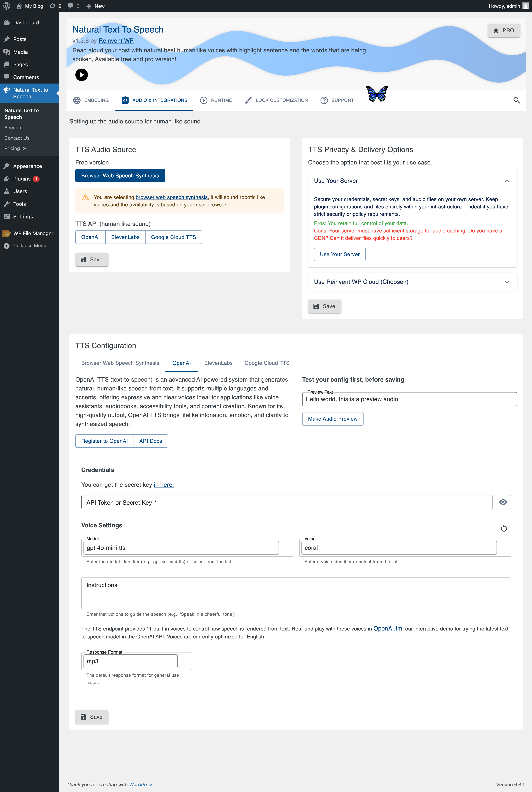The width and height of the screenshot is (532, 792).
Task: Open the browser web speech synthesis link
Action: tap(172, 197)
